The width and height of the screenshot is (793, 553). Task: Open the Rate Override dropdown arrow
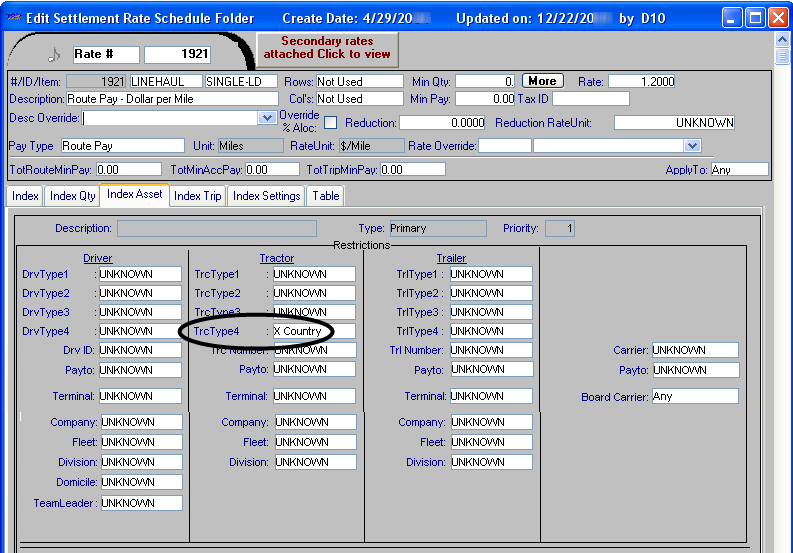[x=692, y=146]
